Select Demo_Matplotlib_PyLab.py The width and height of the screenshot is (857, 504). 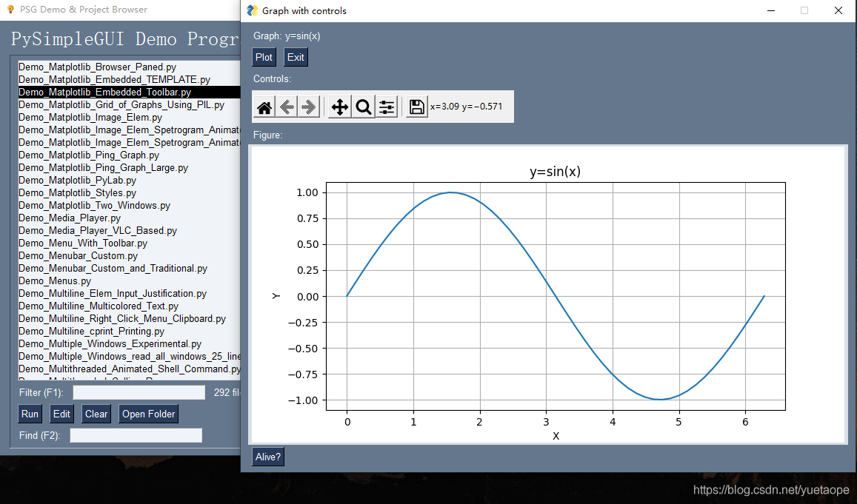click(x=129, y=180)
